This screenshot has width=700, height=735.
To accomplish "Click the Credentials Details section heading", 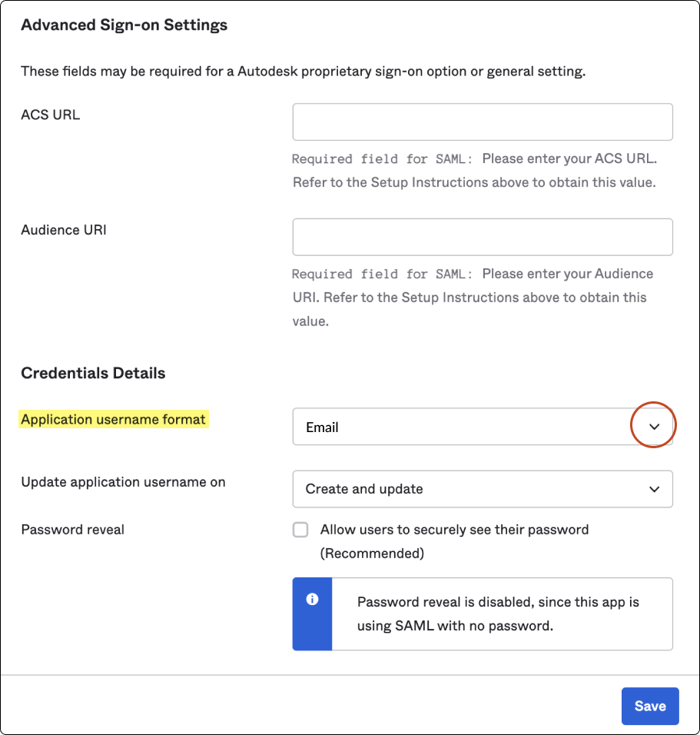I will pyautogui.click(x=93, y=374).
